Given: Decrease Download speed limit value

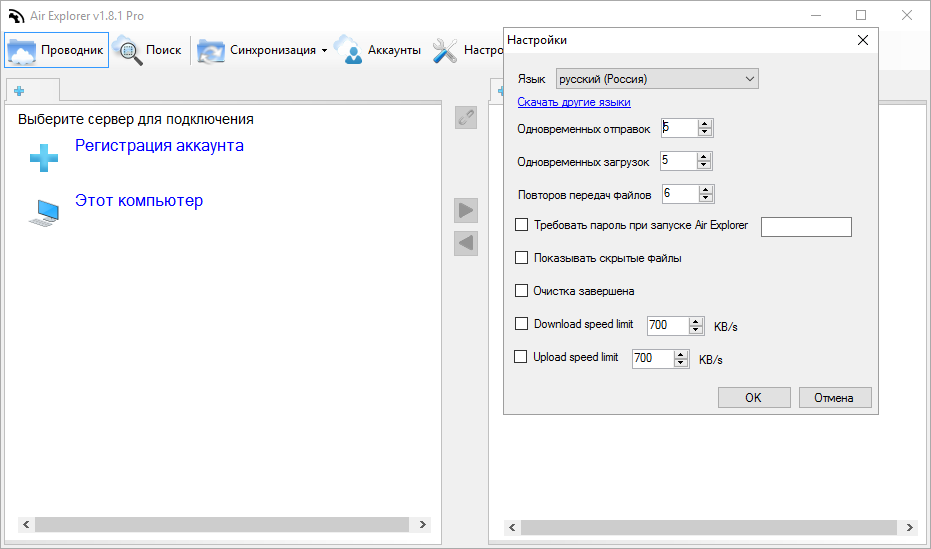Looking at the screenshot, I should 696,330.
